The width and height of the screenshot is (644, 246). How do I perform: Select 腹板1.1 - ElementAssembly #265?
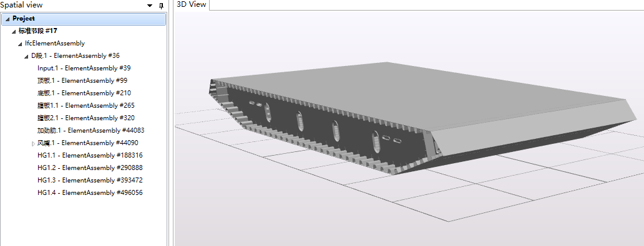tap(86, 105)
